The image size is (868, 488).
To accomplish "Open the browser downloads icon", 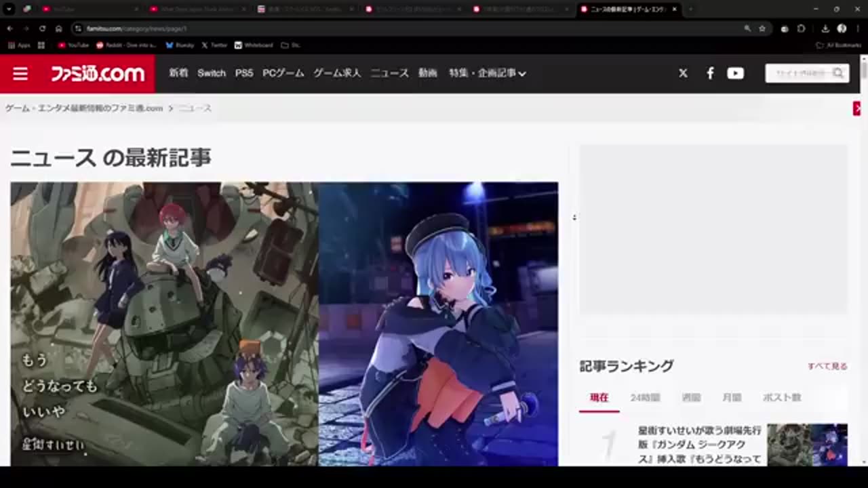I will pos(825,28).
